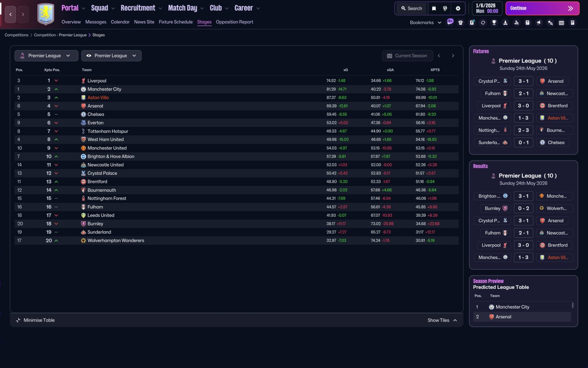Image resolution: width=588 pixels, height=368 pixels.
Task: Go back with the left arrow button
Action: (x=11, y=14)
